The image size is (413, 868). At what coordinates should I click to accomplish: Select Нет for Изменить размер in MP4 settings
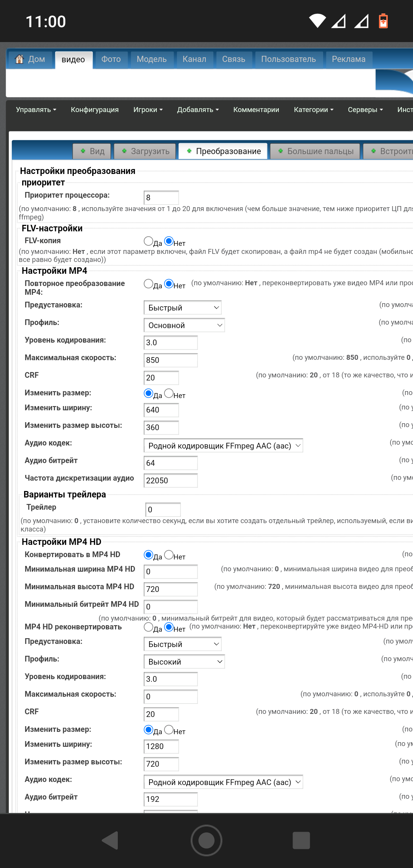(x=169, y=393)
